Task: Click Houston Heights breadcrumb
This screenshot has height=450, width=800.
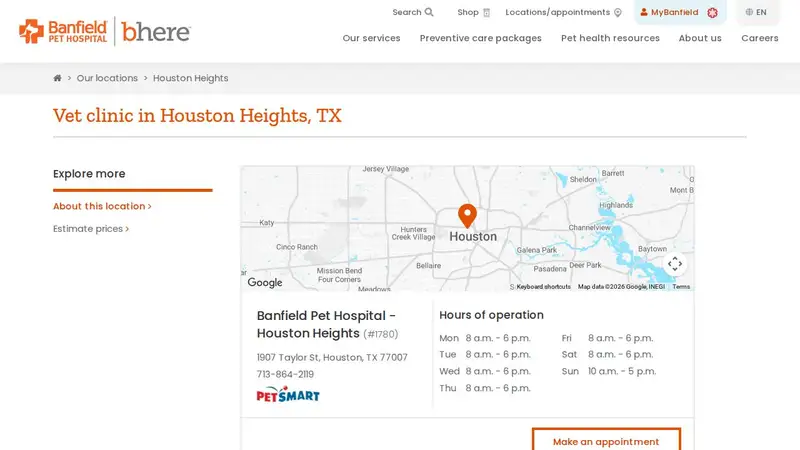Action: coord(191,78)
